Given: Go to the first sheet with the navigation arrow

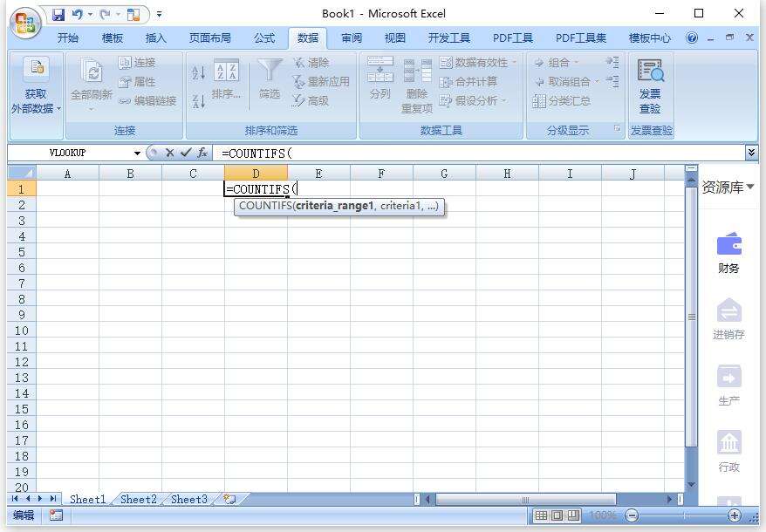Looking at the screenshot, I should tap(15, 499).
